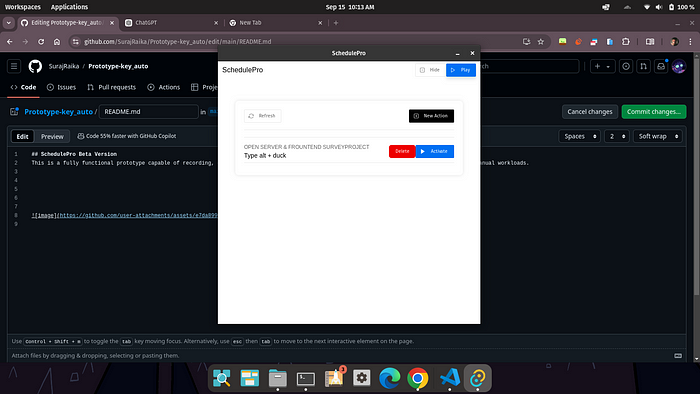Open GitHub pull requests header icon
The height and width of the screenshot is (394, 700).
click(x=643, y=66)
